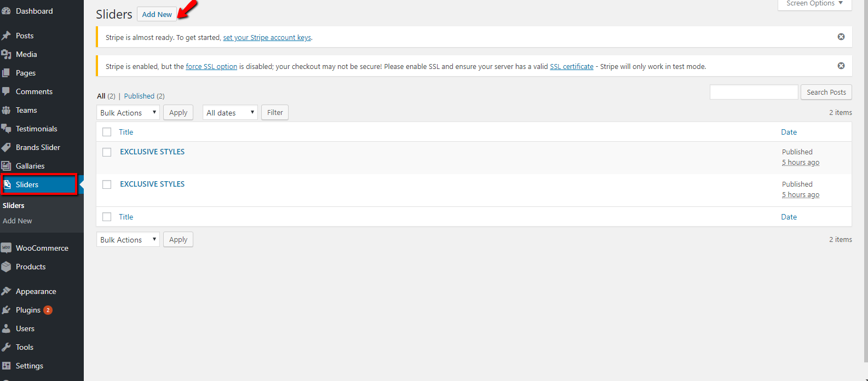Click the Posts pushpin icon
This screenshot has width=868, height=381.
click(6, 36)
